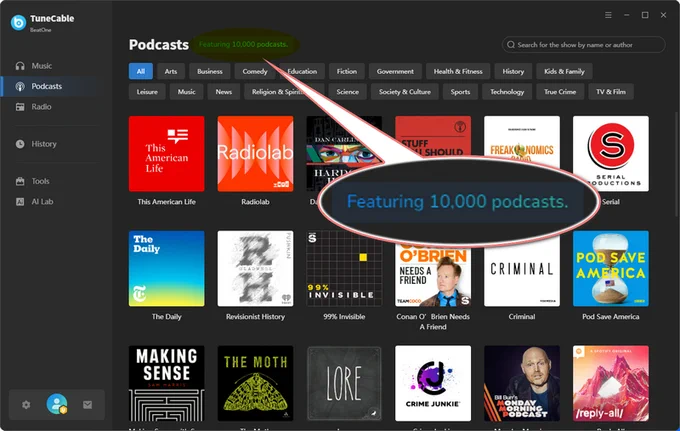Open the mail feedback icon

coord(87,405)
